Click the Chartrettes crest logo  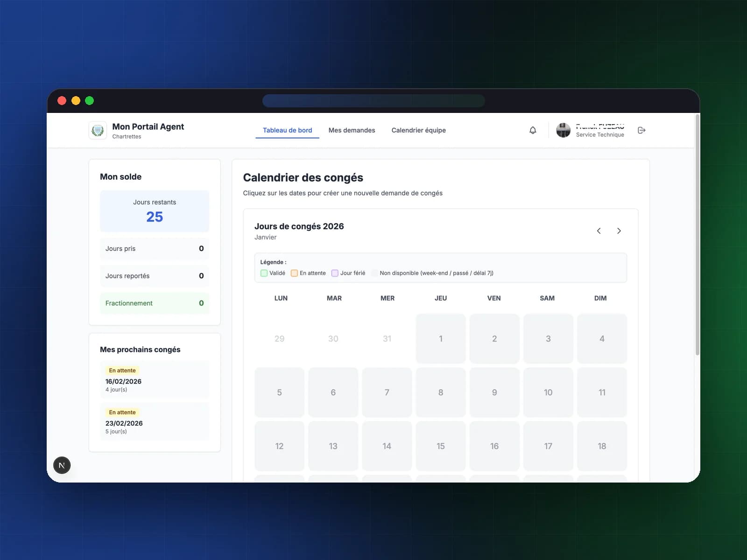click(98, 131)
